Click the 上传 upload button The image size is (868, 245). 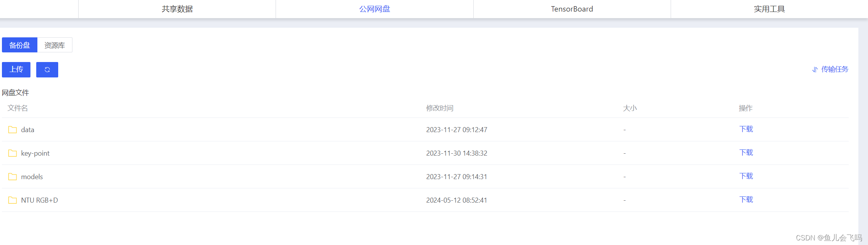pyautogui.click(x=16, y=70)
